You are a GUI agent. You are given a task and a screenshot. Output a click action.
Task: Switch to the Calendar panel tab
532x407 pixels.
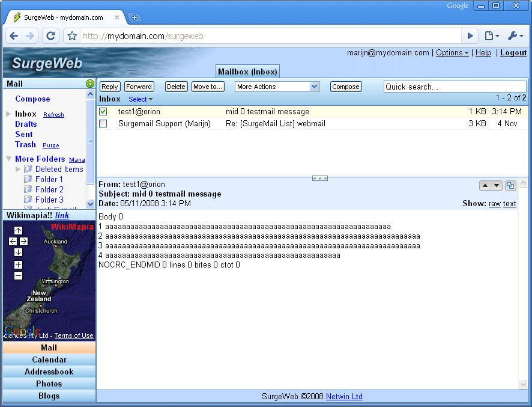point(49,360)
